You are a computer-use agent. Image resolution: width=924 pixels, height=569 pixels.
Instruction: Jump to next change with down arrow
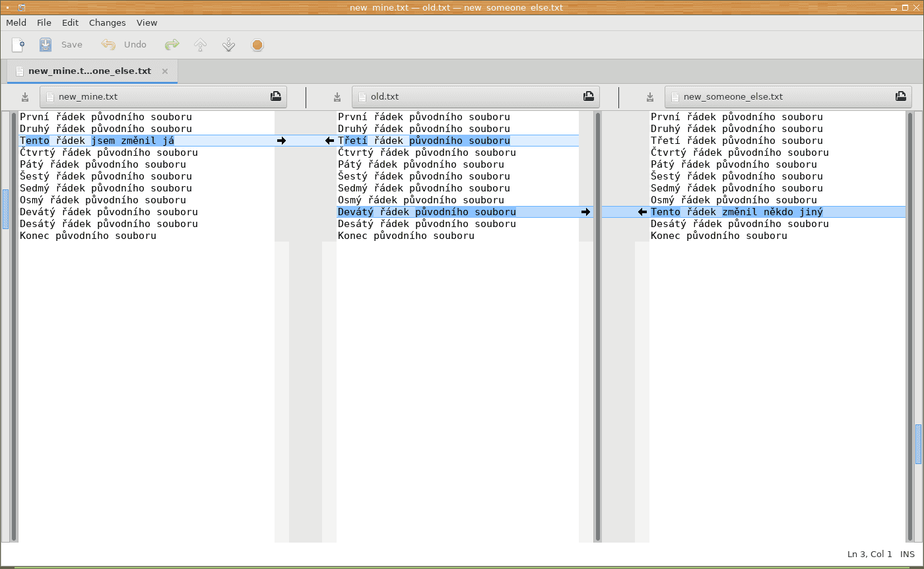tap(229, 45)
